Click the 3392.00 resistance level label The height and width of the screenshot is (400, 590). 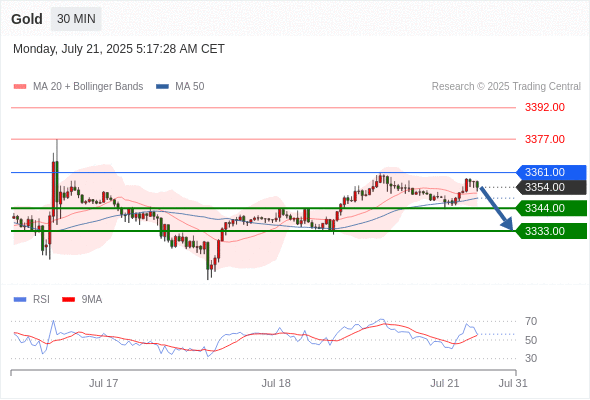tap(545, 107)
